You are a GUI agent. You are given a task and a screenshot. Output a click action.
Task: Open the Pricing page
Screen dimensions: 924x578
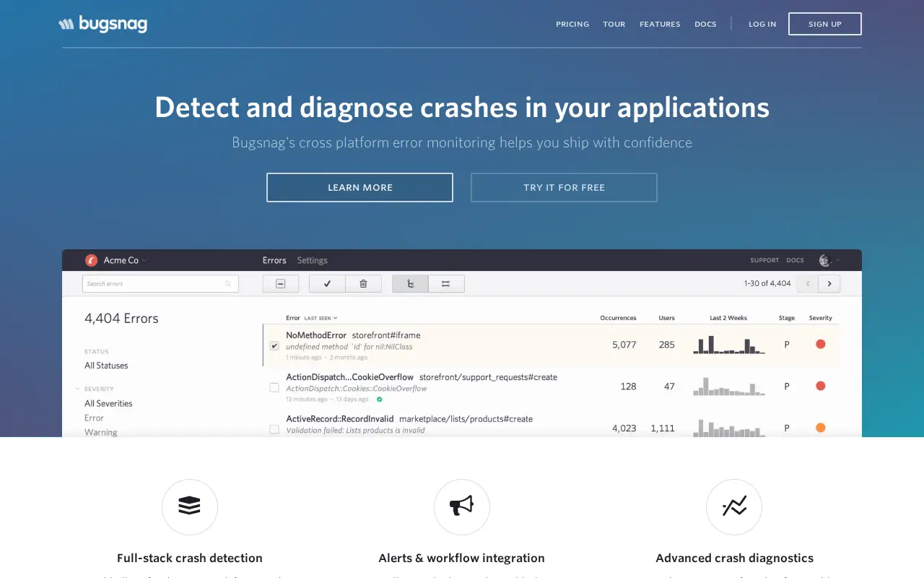coord(572,24)
